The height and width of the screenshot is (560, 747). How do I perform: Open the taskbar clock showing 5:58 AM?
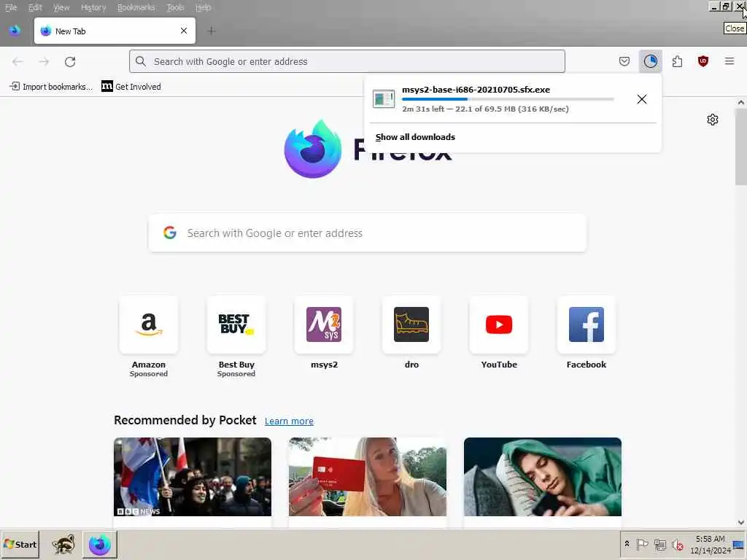click(710, 544)
